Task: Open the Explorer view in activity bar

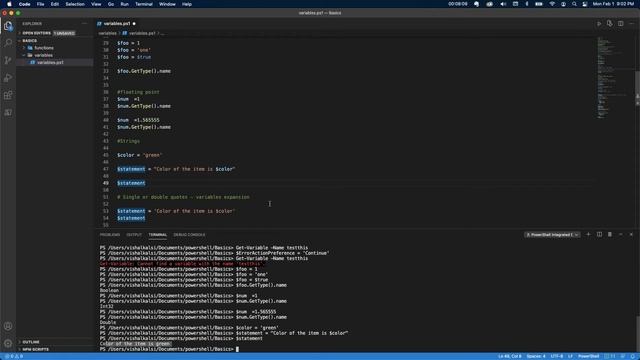Action: click(x=8, y=26)
